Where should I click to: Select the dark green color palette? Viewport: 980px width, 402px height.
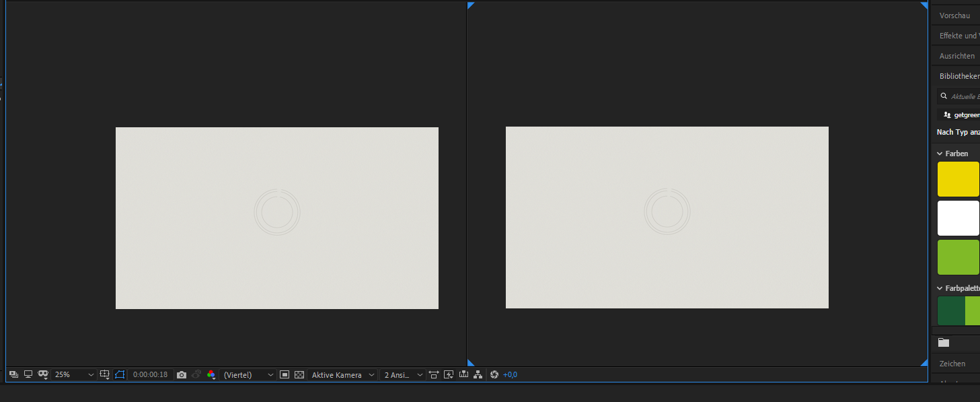[951, 310]
